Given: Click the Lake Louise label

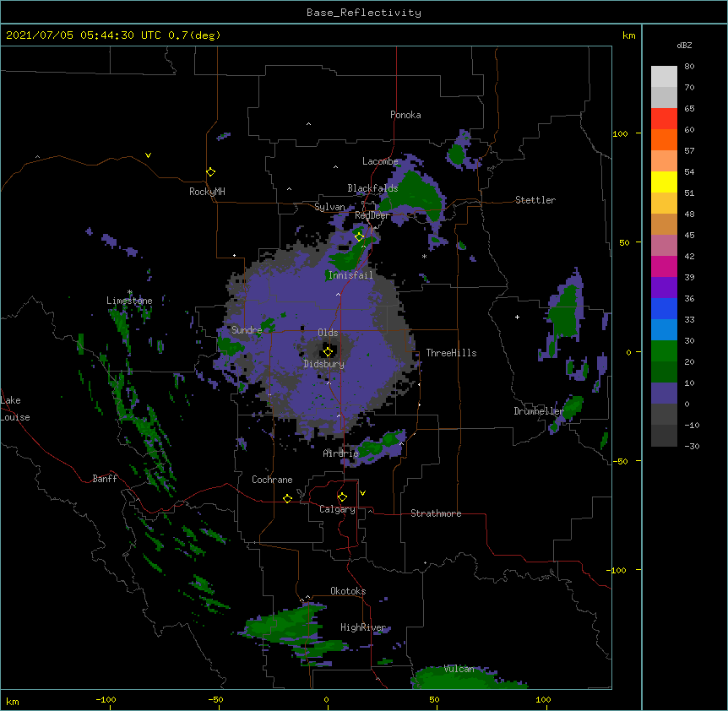Looking at the screenshot, I should point(15,409).
